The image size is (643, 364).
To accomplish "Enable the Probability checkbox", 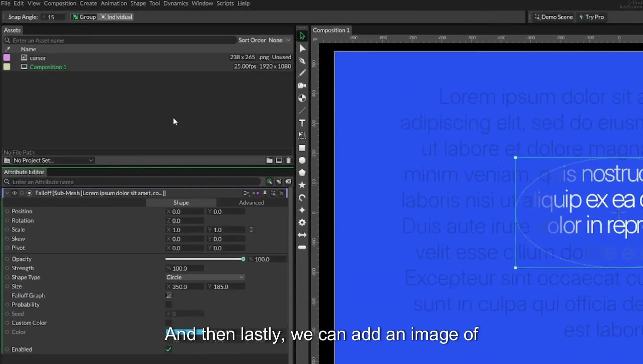I will tap(169, 304).
